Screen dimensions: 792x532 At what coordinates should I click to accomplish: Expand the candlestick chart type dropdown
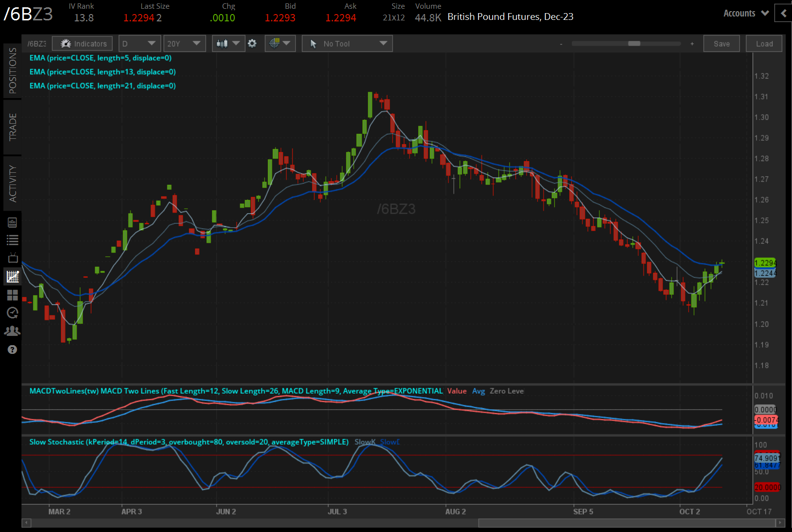pos(228,44)
